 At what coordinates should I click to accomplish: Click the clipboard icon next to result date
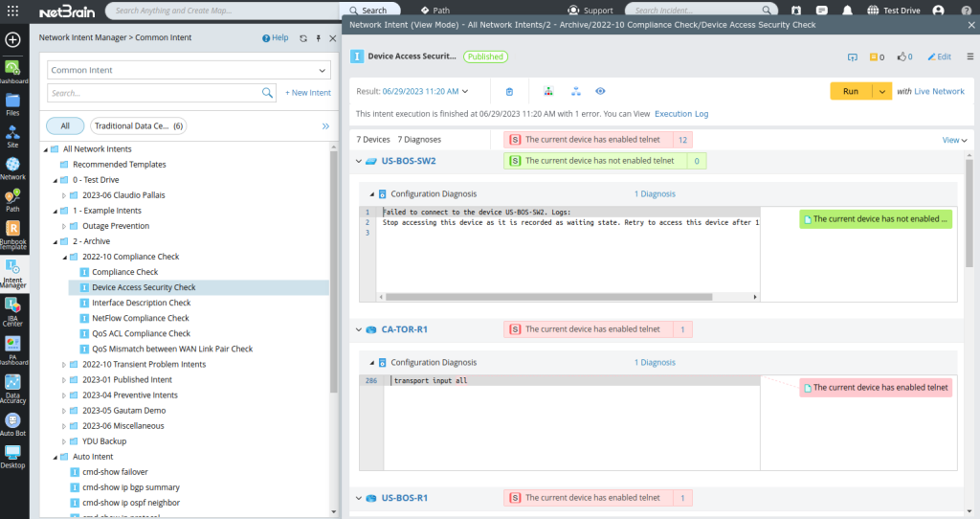[x=509, y=91]
